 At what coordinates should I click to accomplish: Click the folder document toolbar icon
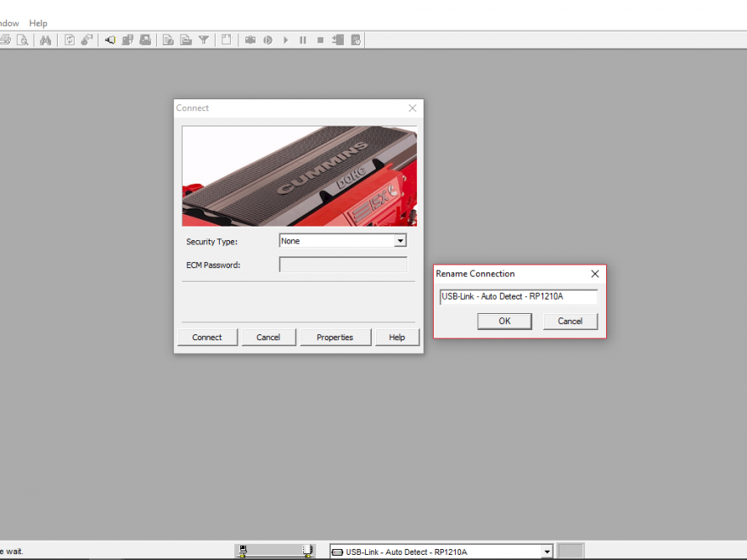click(x=186, y=40)
